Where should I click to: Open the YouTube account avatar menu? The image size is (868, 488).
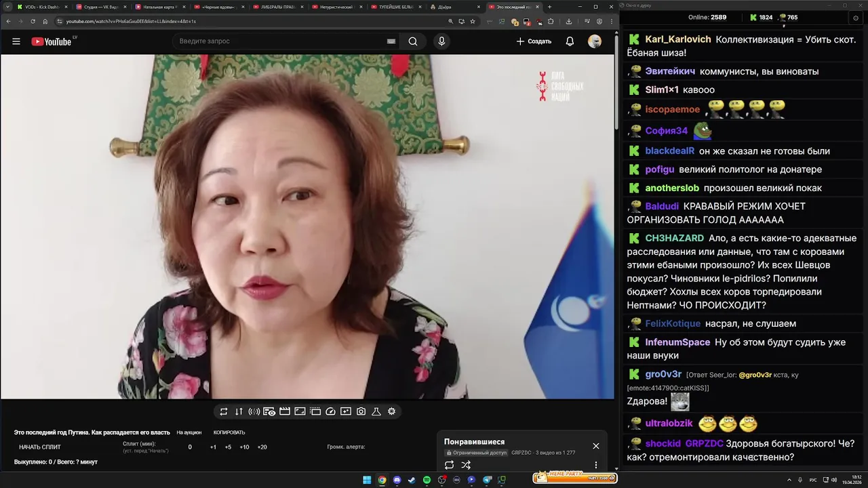click(x=595, y=41)
